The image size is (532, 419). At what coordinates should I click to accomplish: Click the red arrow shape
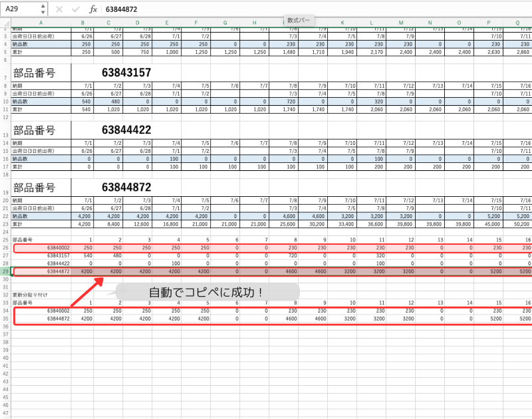point(86,293)
